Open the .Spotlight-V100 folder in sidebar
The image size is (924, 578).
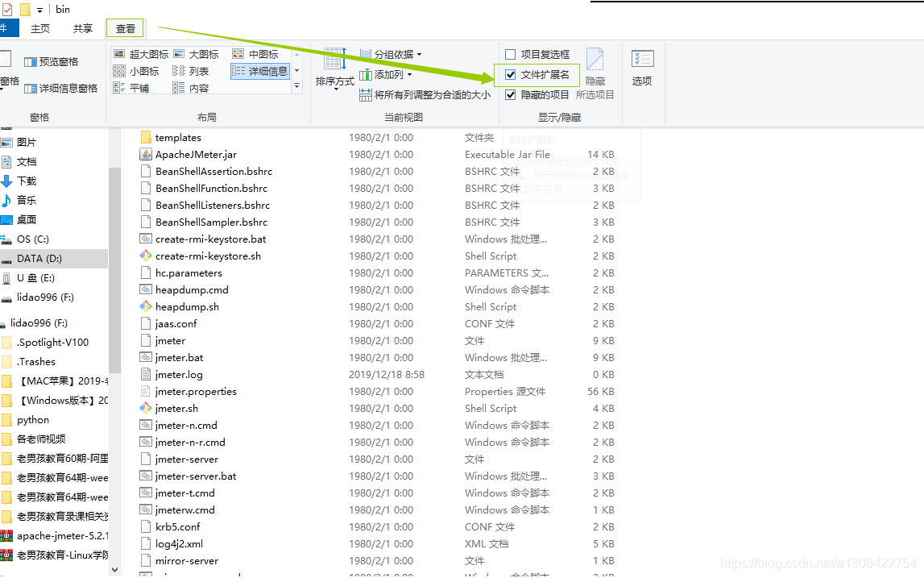(x=54, y=343)
